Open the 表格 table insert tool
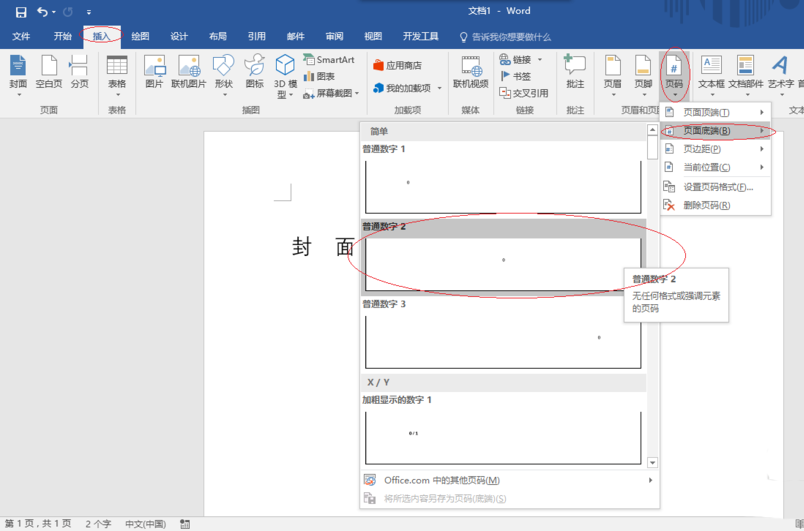 click(117, 72)
